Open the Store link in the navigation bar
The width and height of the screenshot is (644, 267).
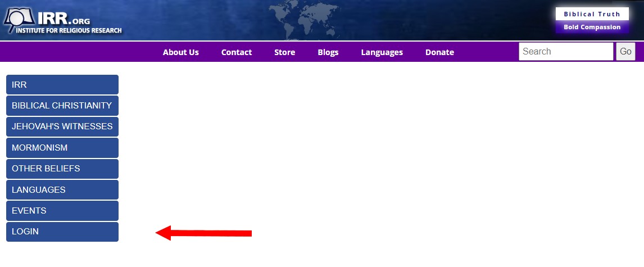click(284, 52)
